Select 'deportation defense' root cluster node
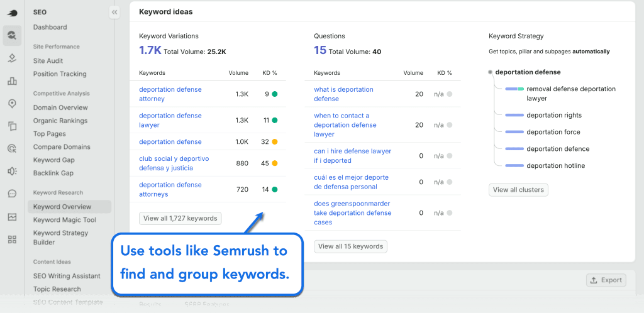 click(x=528, y=72)
